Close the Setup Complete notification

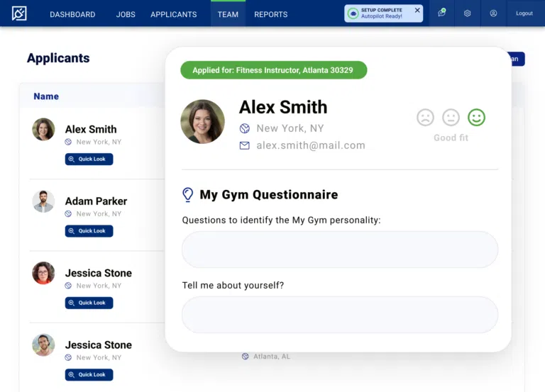(417, 11)
